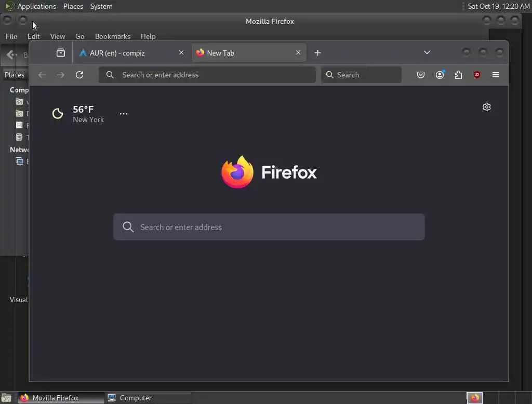532x404 pixels.
Task: Open the weather widget three-dots menu
Action: 124,114
